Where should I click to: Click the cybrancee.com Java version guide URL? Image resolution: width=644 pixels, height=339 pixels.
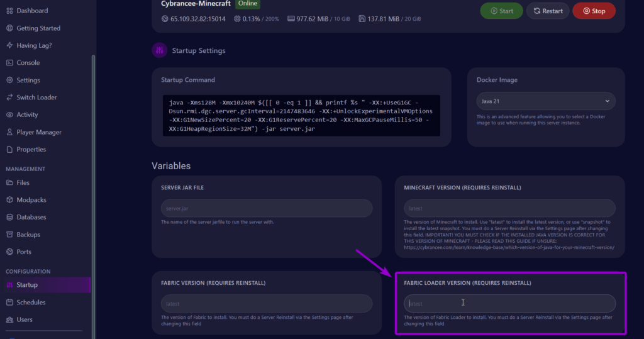point(509,247)
